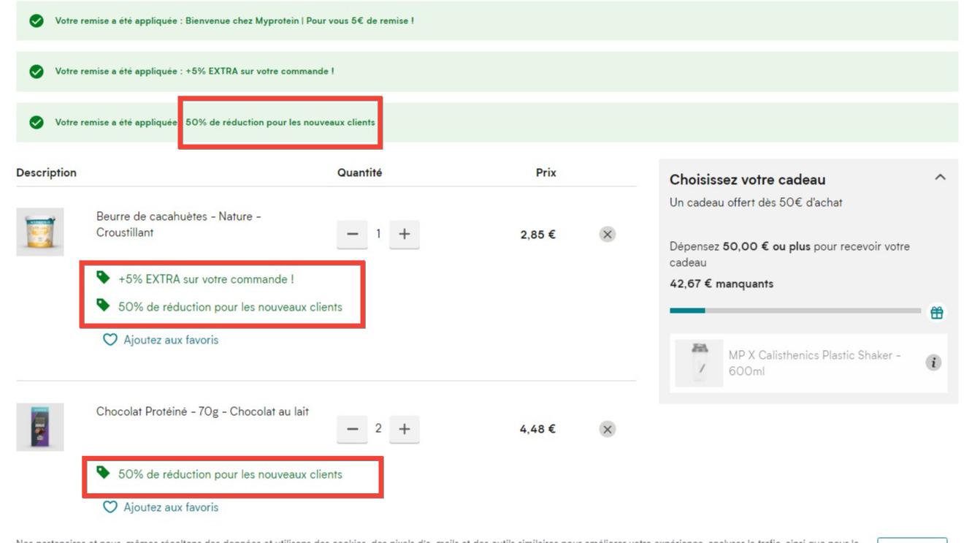
Task: Click heart icon under Beurre de cacahuètes
Action: pyautogui.click(x=110, y=340)
